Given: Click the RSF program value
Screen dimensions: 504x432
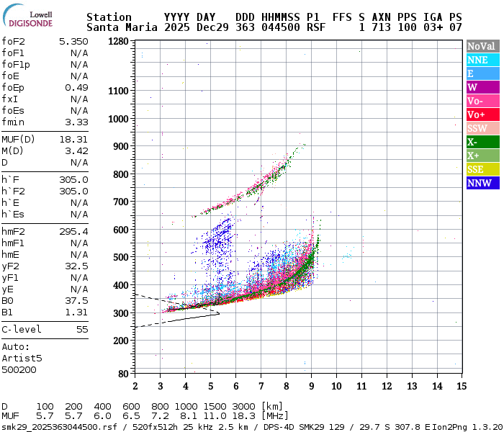Looking at the screenshot, I should pos(316,27).
